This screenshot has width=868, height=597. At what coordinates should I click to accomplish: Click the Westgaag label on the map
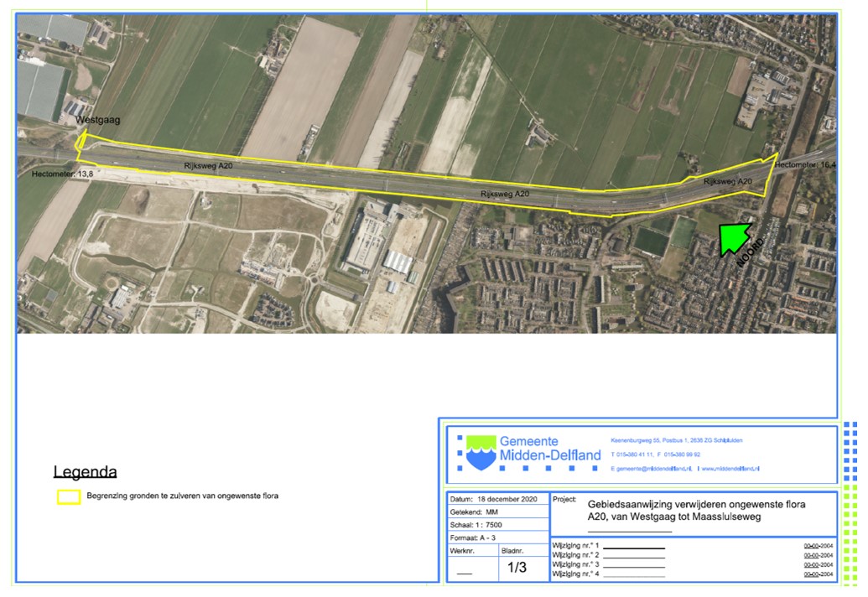[x=98, y=121]
